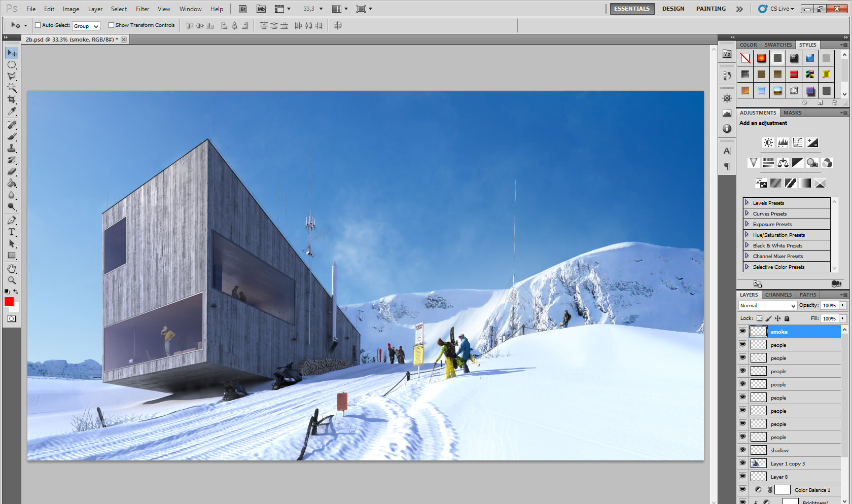Screen dimensions: 852x504
Task: Close the 2b.psd document tab
Action: coord(124,40)
